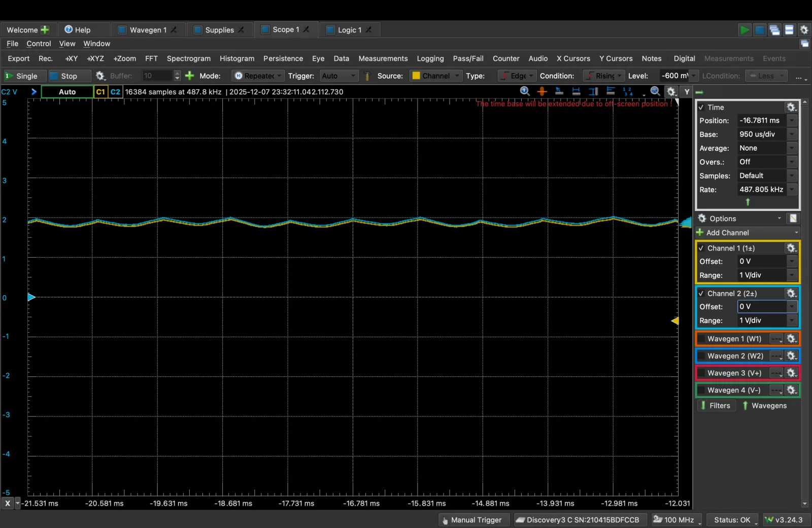Open the channel notes icon beside Options
This screenshot has width=812, height=528.
click(793, 219)
